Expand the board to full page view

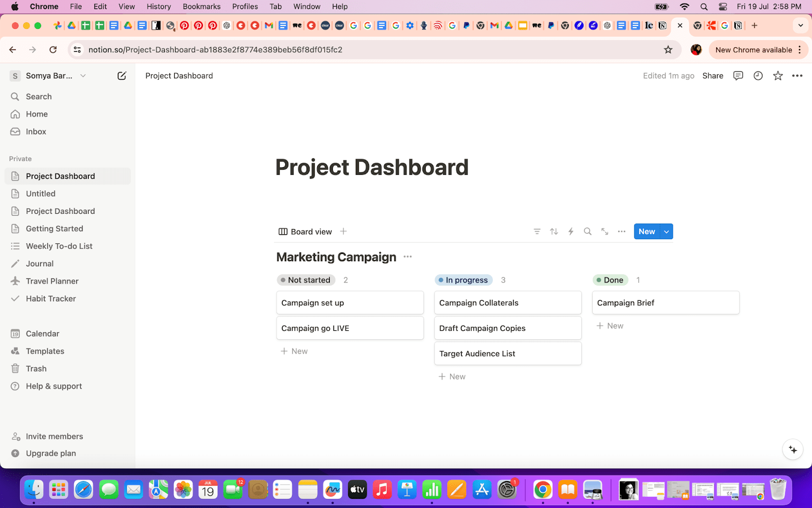[604, 231]
